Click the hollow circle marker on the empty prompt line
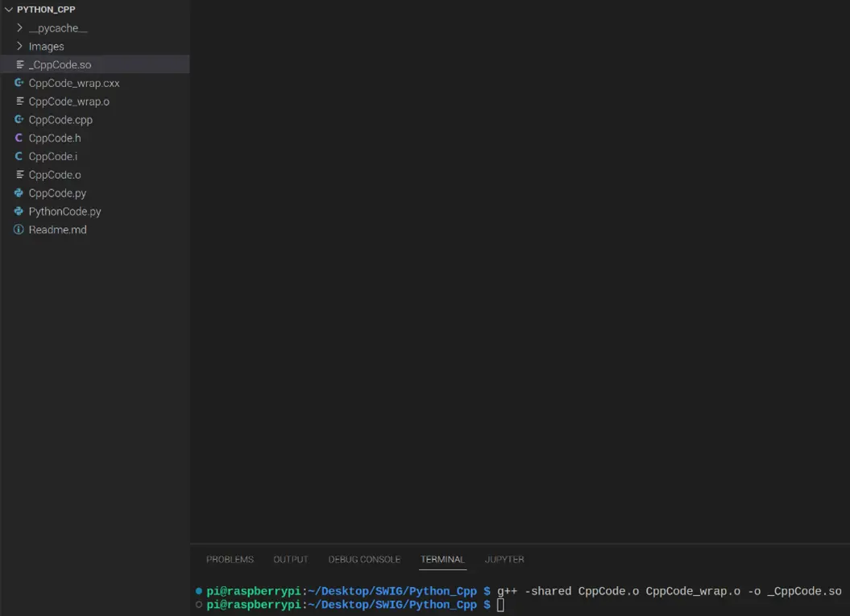The height and width of the screenshot is (616, 850). (199, 605)
